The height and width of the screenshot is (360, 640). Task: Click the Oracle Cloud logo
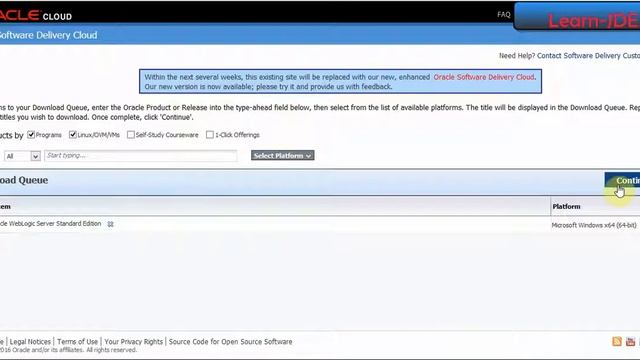36,15
